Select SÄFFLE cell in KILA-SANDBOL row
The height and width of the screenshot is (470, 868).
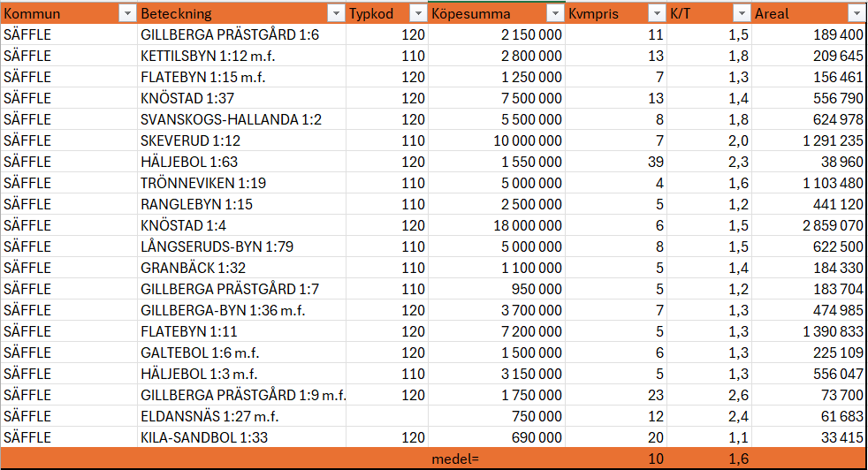point(69,437)
